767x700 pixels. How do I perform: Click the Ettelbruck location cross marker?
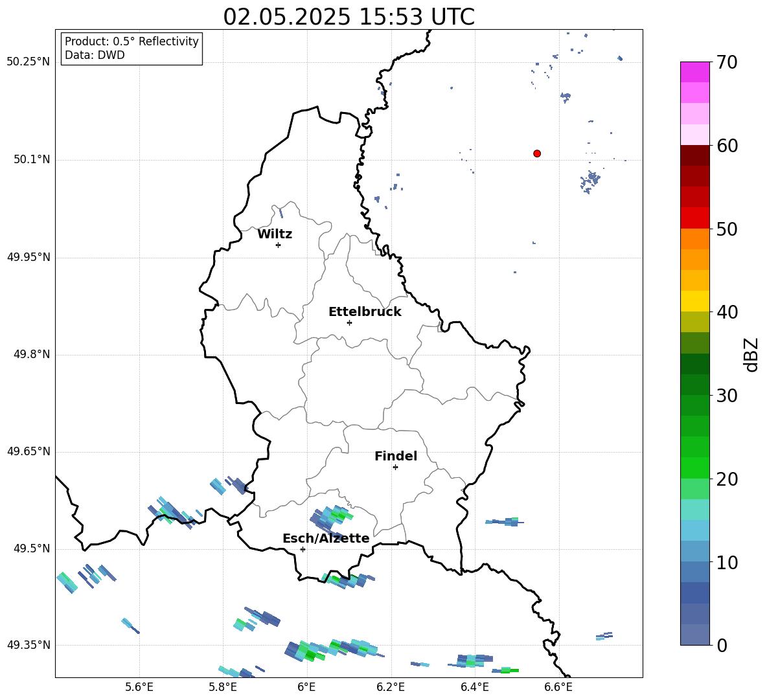(x=349, y=322)
